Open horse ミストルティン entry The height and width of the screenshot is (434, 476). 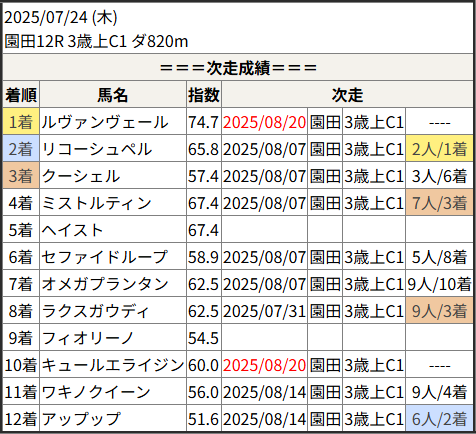[x=97, y=203]
